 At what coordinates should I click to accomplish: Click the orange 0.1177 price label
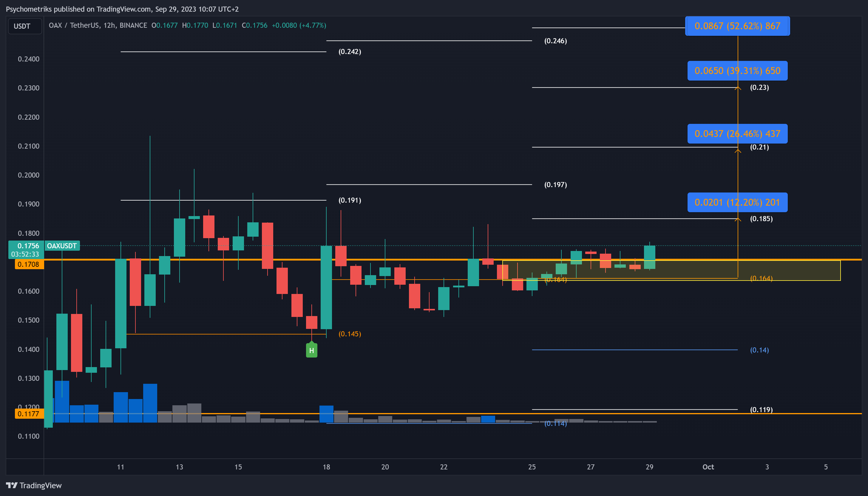pyautogui.click(x=29, y=414)
